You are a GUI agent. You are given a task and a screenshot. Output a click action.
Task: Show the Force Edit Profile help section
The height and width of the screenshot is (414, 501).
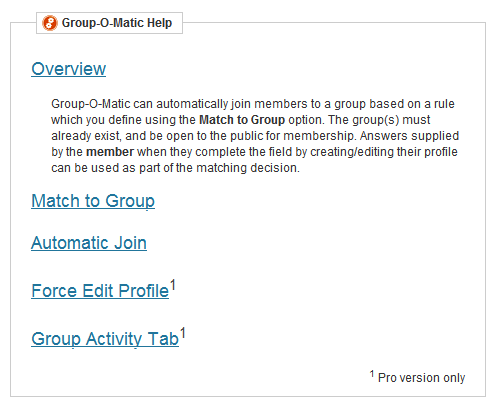pyautogui.click(x=100, y=291)
